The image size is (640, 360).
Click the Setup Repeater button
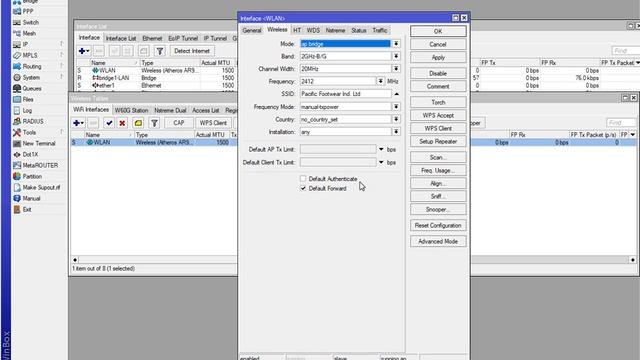(x=438, y=142)
